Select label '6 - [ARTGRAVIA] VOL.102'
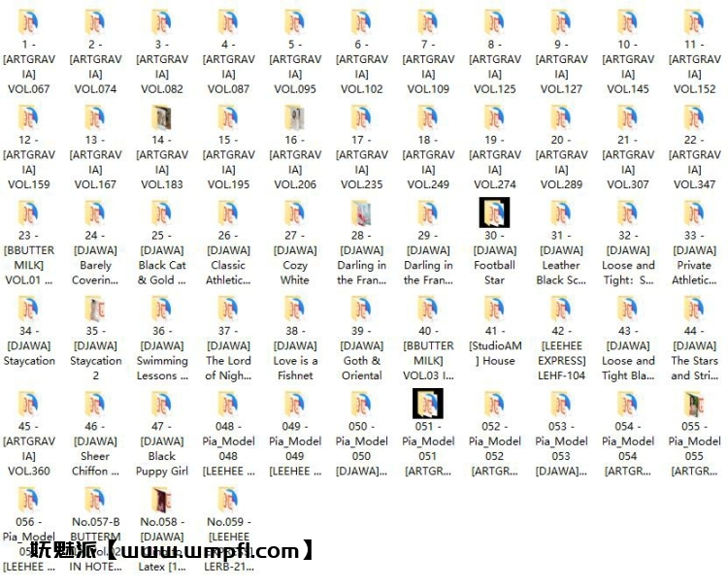 [x=362, y=66]
